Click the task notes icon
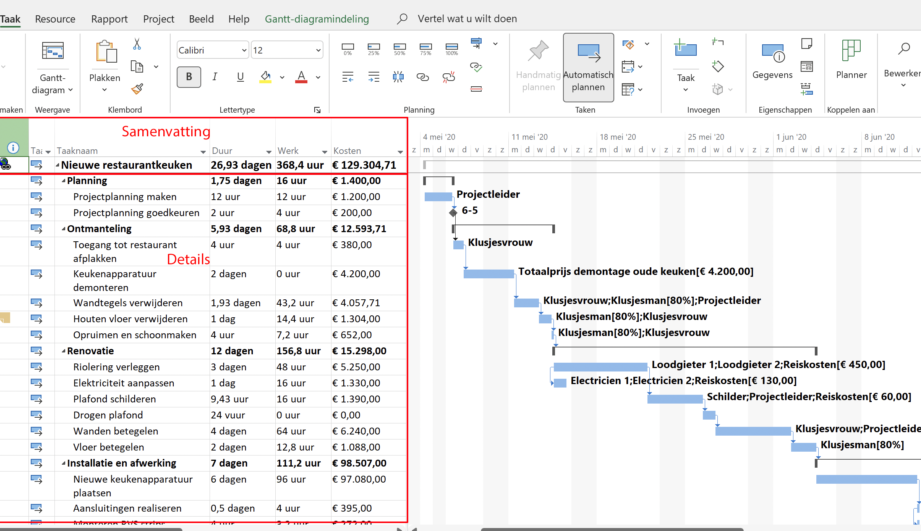The width and height of the screenshot is (921, 531). click(x=806, y=43)
